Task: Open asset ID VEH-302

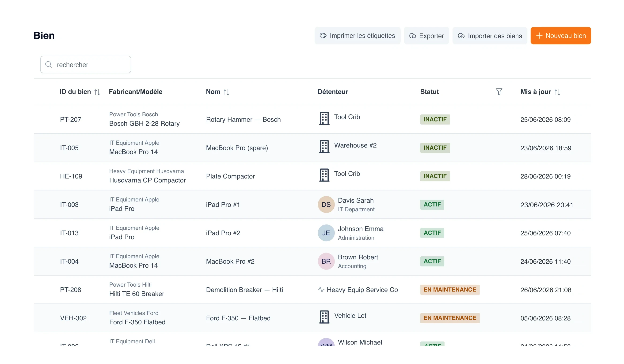Action: pyautogui.click(x=73, y=318)
